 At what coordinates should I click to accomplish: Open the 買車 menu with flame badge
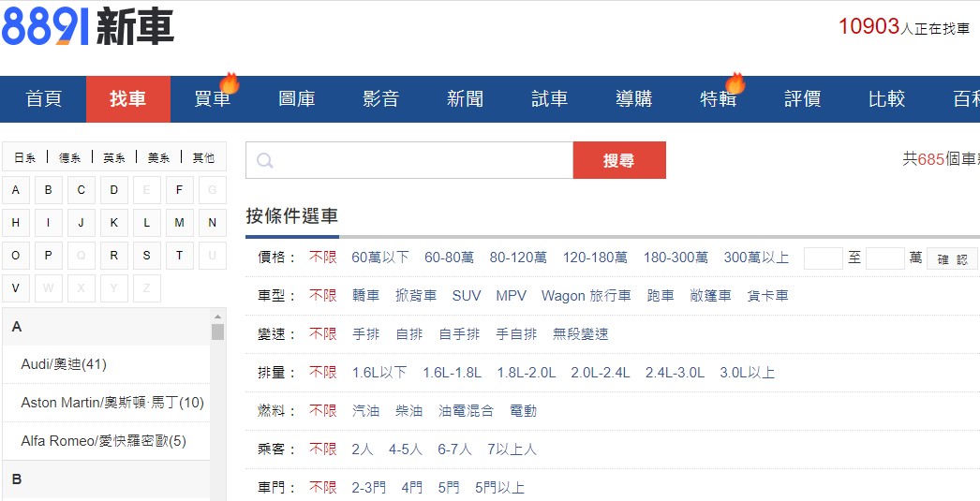tap(213, 99)
